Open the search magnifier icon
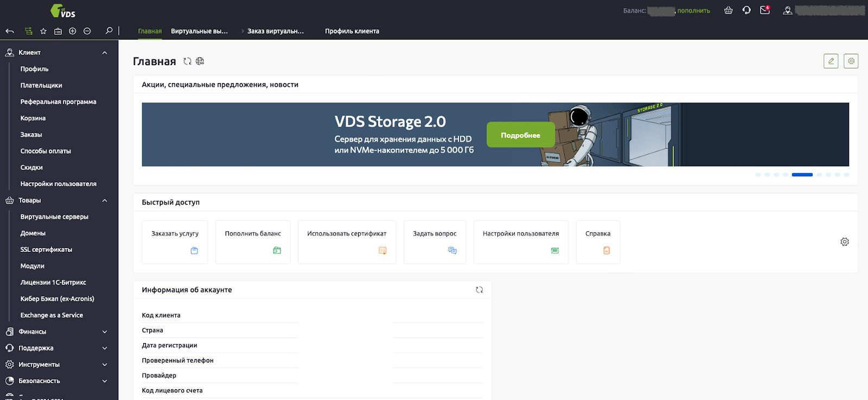The width and height of the screenshot is (868, 400). (x=109, y=31)
